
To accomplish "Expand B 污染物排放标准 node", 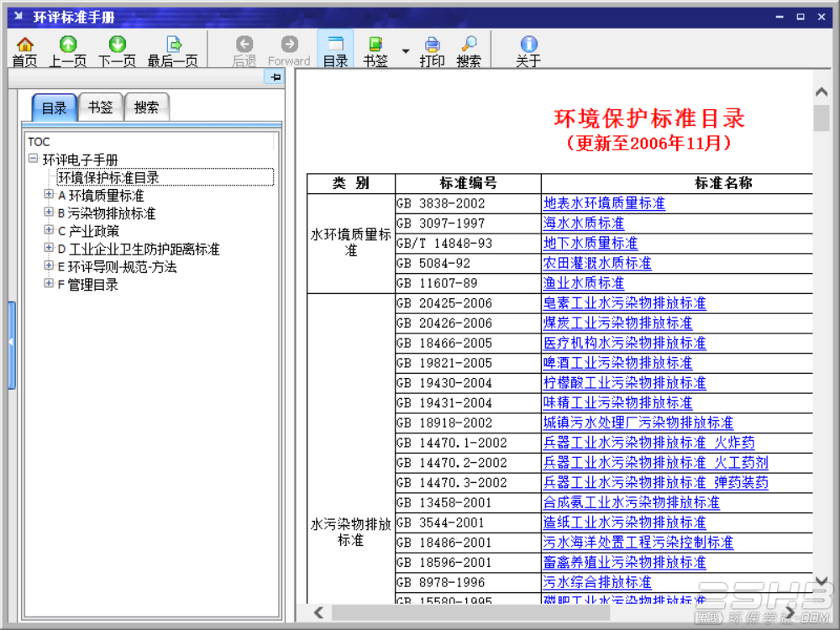I will pyautogui.click(x=49, y=213).
